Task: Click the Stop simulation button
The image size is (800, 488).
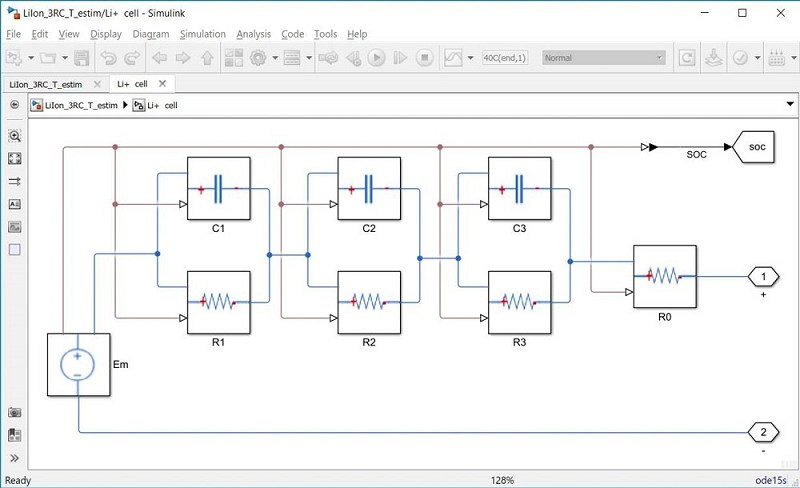Action: 423,58
